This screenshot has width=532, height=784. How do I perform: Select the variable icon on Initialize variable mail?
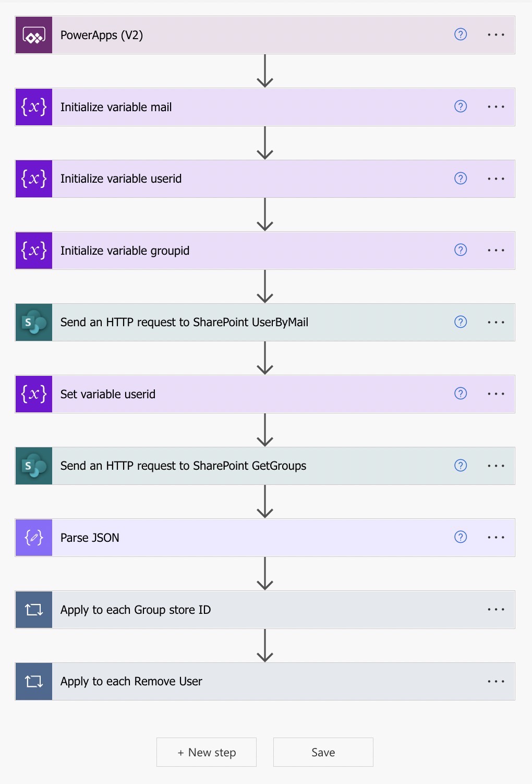(x=33, y=106)
